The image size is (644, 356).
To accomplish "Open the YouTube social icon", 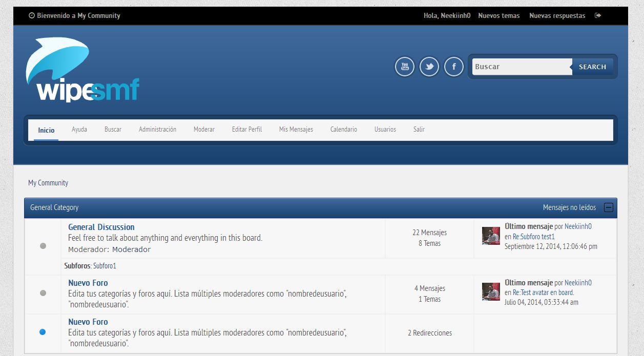I will point(404,67).
